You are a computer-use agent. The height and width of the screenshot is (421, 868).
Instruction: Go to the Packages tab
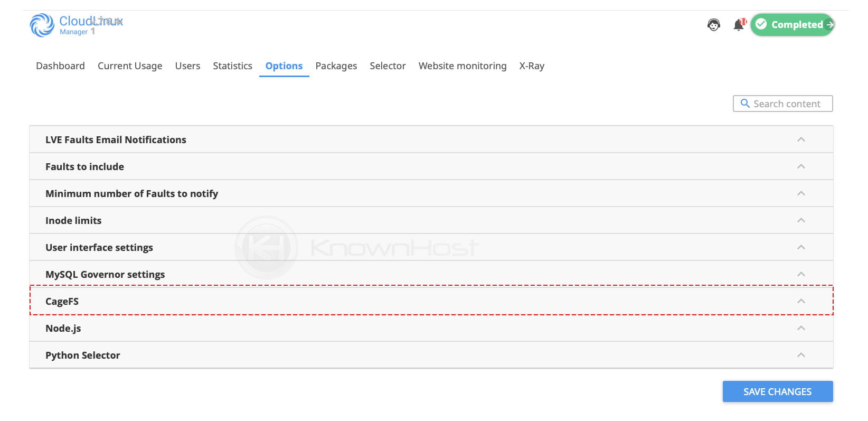(336, 66)
